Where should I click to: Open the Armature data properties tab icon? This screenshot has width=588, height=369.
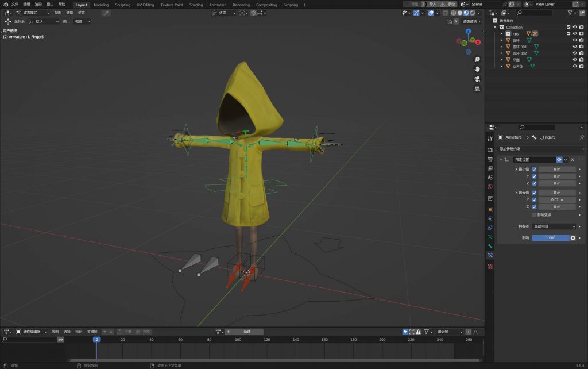490,237
